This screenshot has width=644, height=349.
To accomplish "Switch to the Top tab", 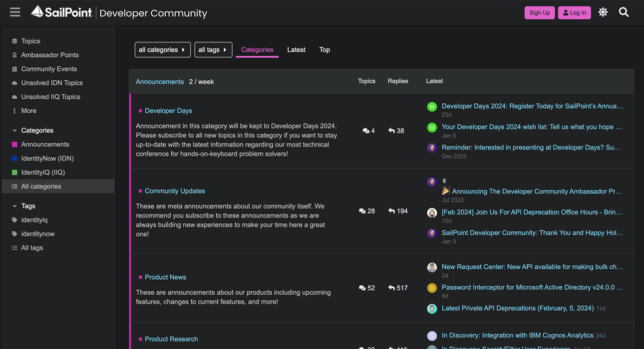I will click(x=324, y=49).
